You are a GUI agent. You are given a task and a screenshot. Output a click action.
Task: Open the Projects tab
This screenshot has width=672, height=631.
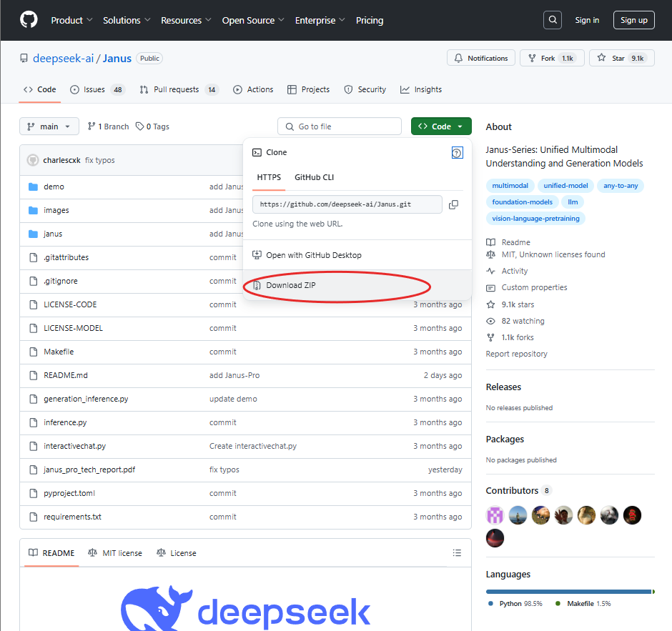pos(309,89)
